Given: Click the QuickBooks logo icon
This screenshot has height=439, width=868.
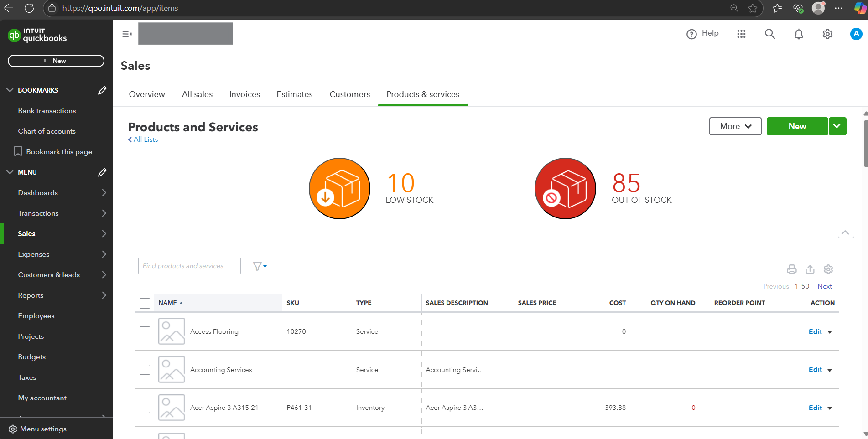Looking at the screenshot, I should coord(14,35).
